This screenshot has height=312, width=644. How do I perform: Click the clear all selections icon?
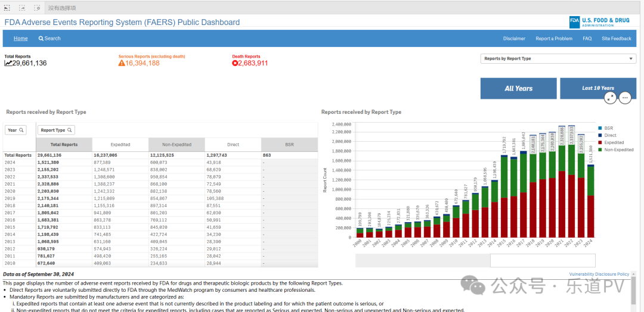coord(38,8)
